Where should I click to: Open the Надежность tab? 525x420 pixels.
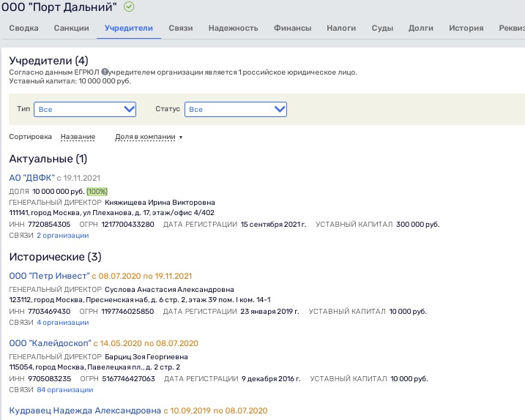233,29
